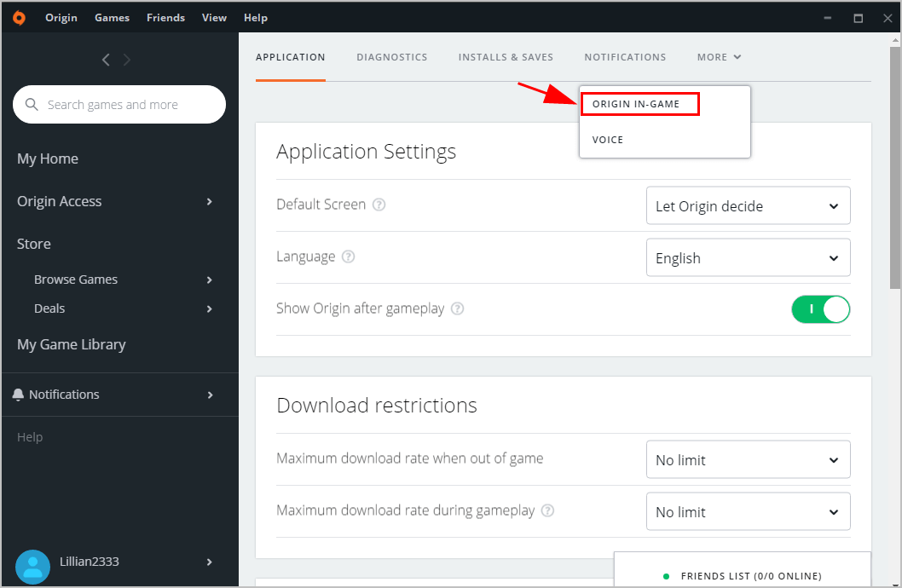Open the Language dropdown

pyautogui.click(x=748, y=258)
